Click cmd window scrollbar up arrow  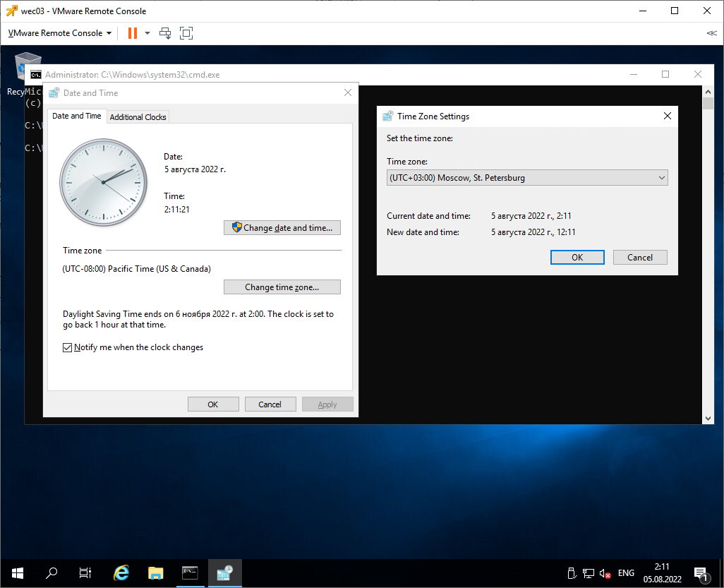click(708, 92)
